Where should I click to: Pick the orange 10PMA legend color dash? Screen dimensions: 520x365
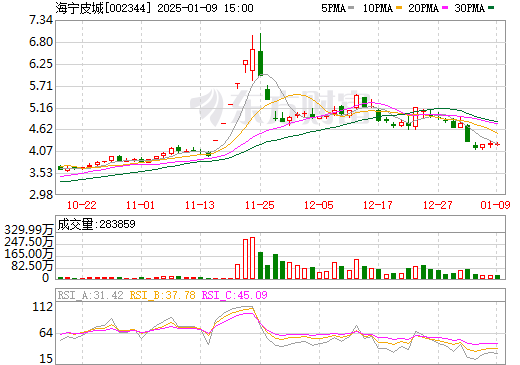399,7
